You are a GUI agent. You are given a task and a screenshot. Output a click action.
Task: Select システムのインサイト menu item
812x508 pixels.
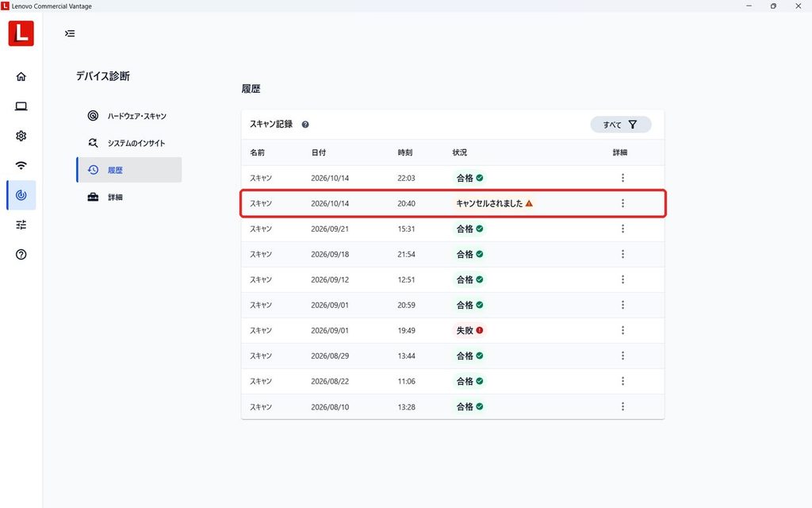129,143
